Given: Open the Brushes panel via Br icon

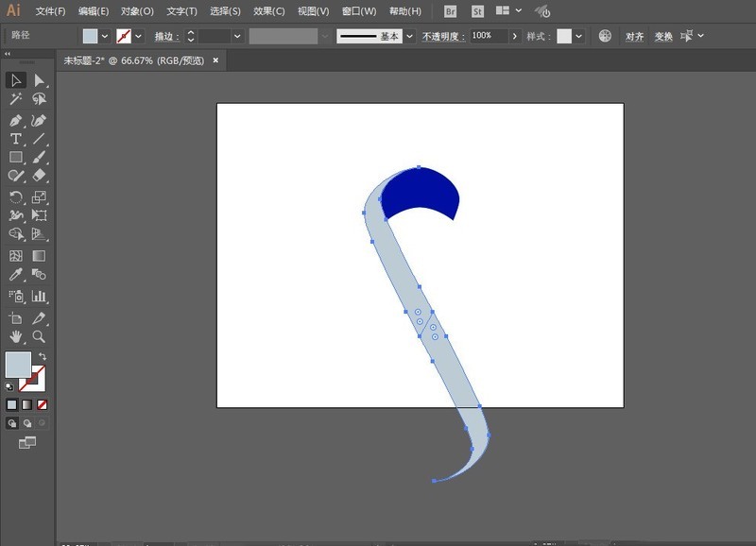Looking at the screenshot, I should click(x=450, y=11).
